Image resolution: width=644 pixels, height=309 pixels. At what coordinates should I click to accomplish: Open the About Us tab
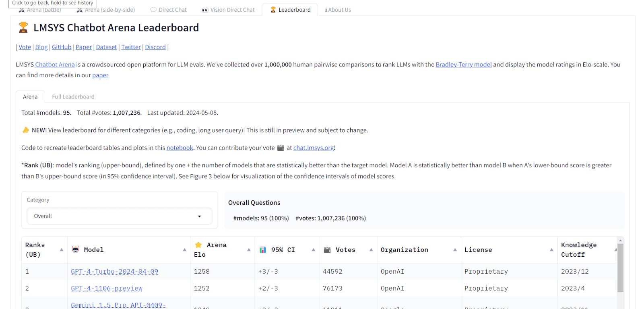click(x=338, y=10)
